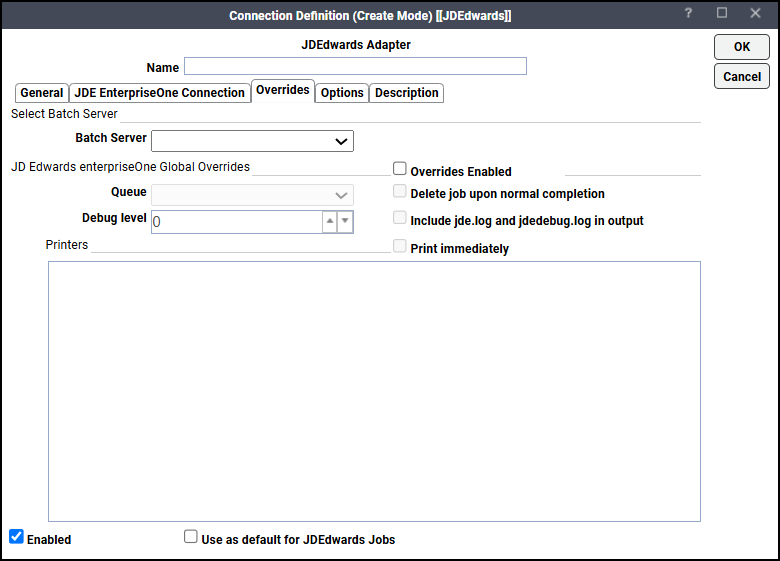Maximize the Connection Definition dialog
780x561 pixels.
click(x=722, y=13)
